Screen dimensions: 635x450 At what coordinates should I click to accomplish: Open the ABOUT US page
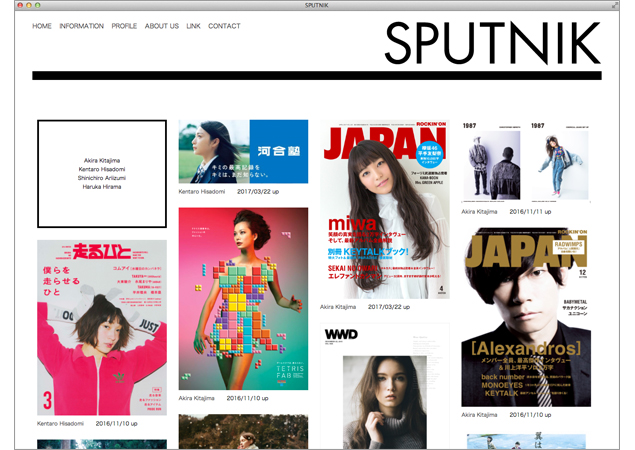point(162,26)
